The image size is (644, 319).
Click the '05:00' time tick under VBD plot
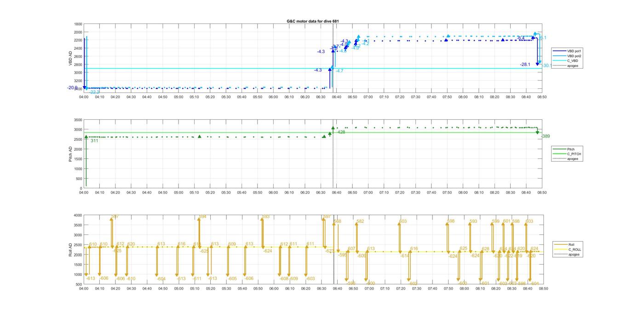click(178, 97)
